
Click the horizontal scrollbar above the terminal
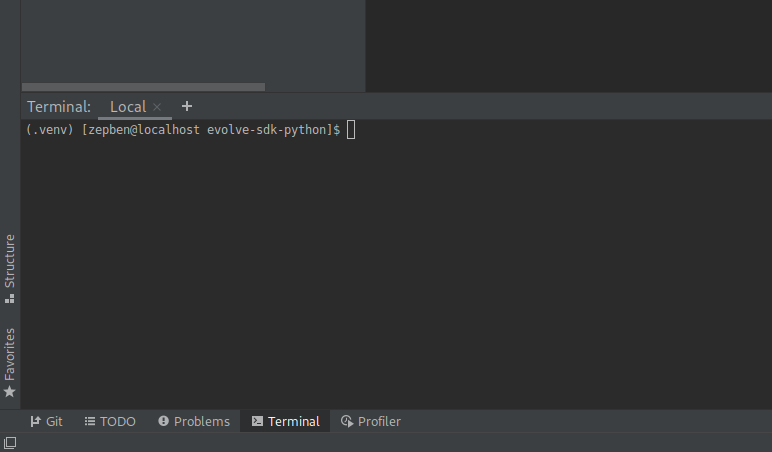[x=143, y=87]
